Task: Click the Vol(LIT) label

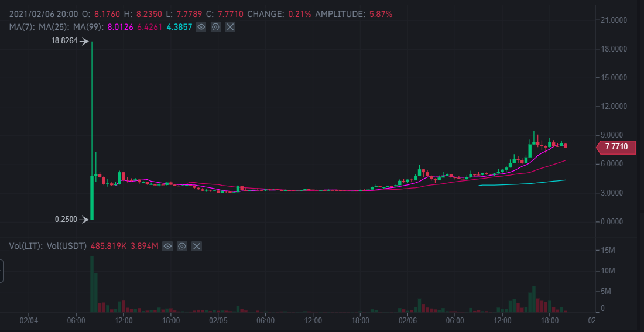Action: pos(26,246)
